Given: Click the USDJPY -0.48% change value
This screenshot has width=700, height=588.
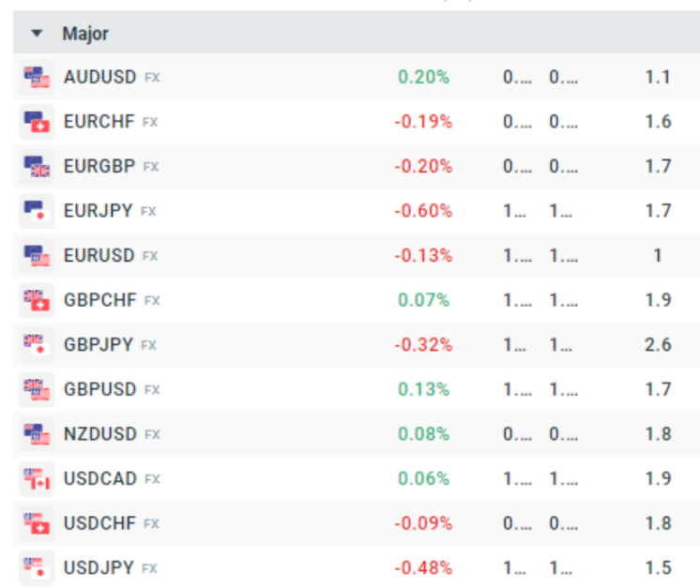Looking at the screenshot, I should pos(423,568).
